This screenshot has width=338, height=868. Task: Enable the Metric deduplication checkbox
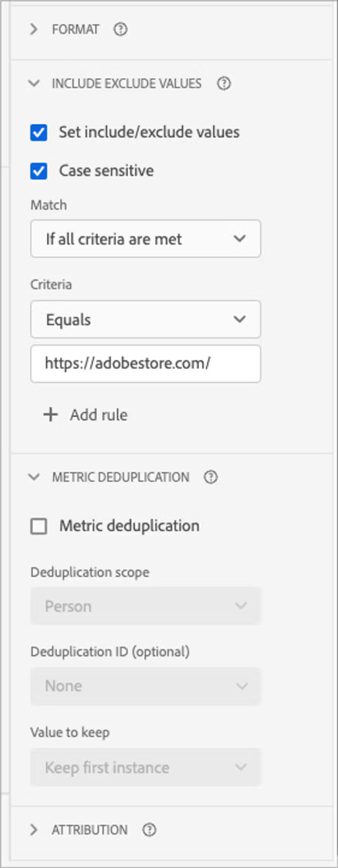[39, 526]
